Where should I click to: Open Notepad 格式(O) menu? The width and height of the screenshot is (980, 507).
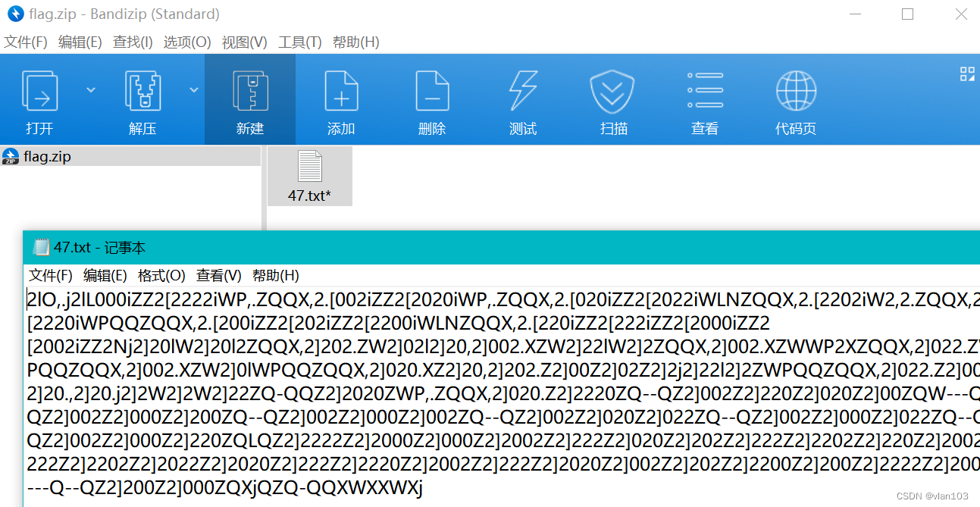point(161,275)
